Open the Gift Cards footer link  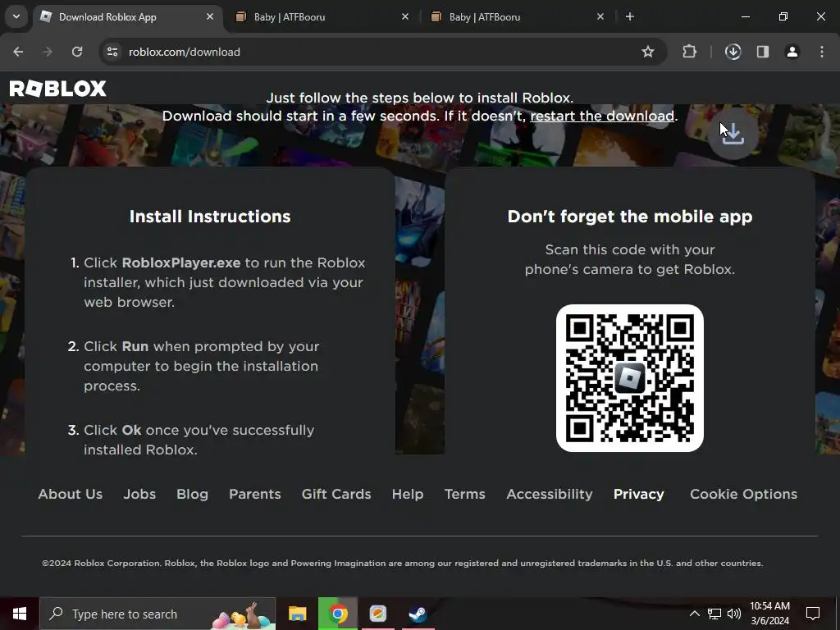click(336, 494)
